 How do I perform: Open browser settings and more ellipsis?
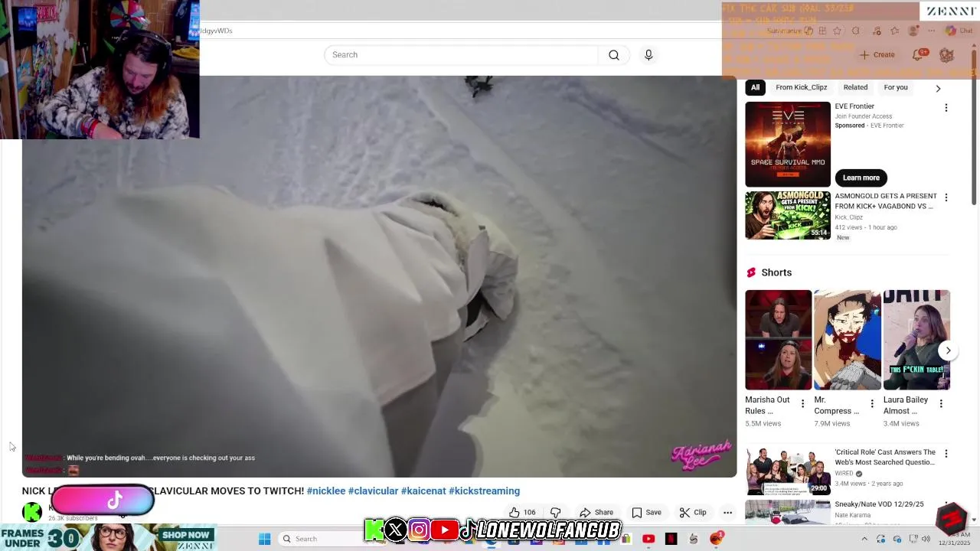pyautogui.click(x=931, y=31)
